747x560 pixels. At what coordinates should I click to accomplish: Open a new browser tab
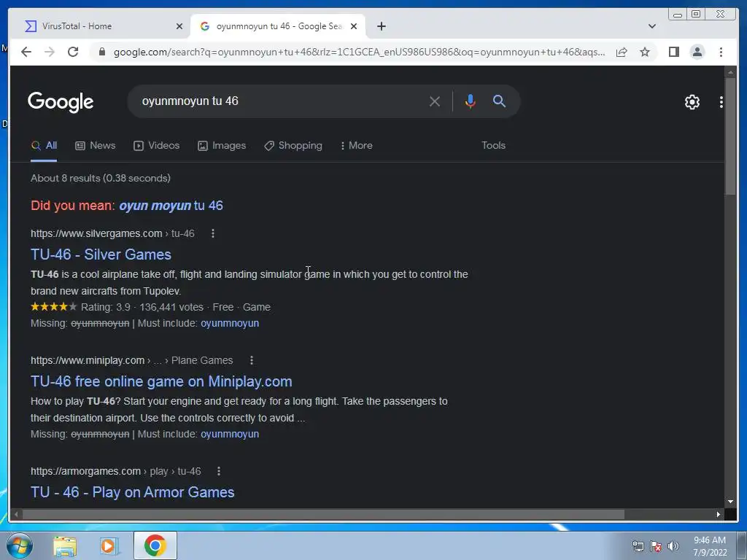coord(381,26)
